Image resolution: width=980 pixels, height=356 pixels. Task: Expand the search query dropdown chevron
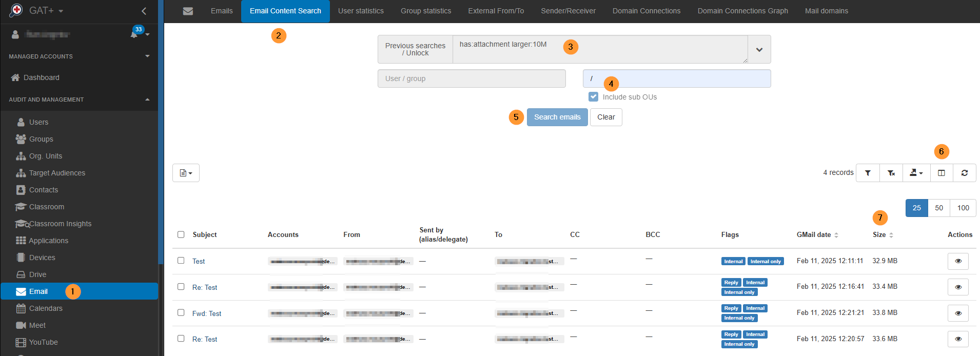tap(759, 49)
